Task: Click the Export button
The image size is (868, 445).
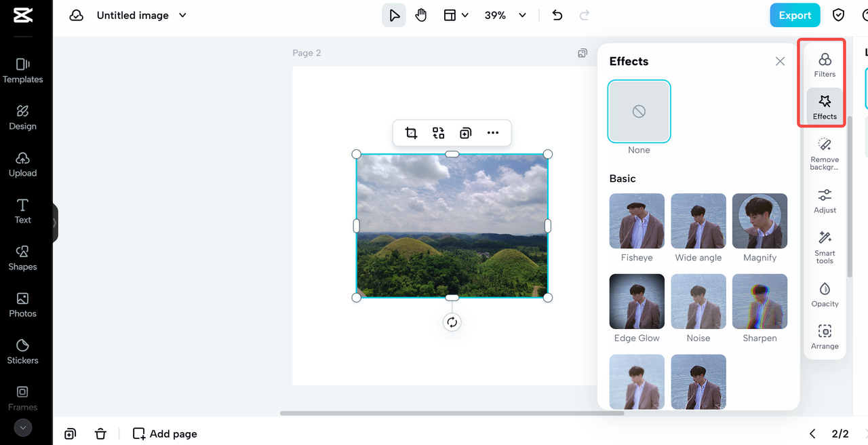Action: coord(795,15)
